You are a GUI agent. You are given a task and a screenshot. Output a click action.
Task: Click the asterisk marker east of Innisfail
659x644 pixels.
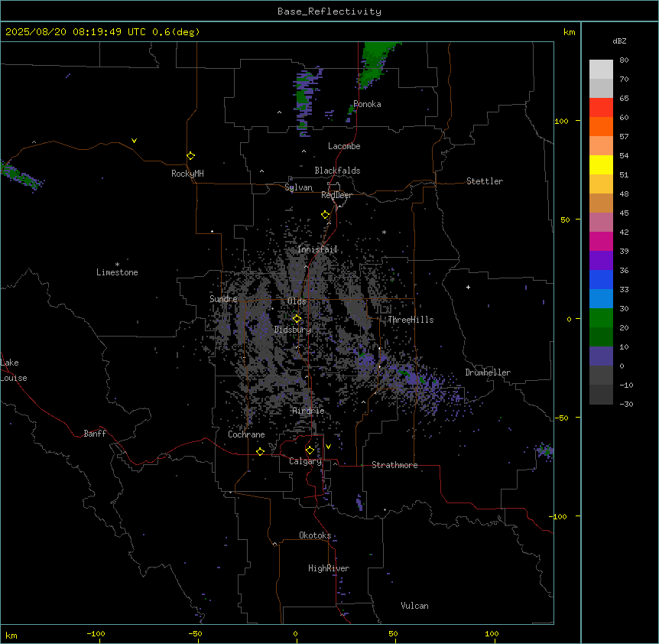(x=384, y=232)
